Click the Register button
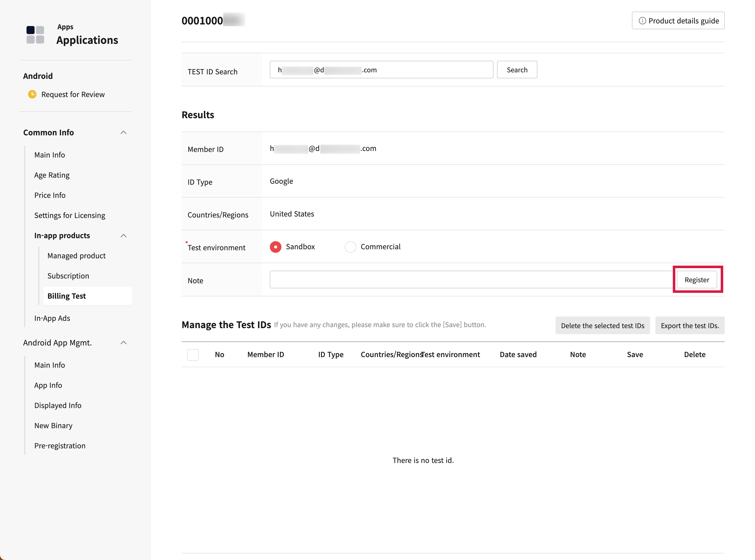Screen dimensions: 755x560 (696, 280)
